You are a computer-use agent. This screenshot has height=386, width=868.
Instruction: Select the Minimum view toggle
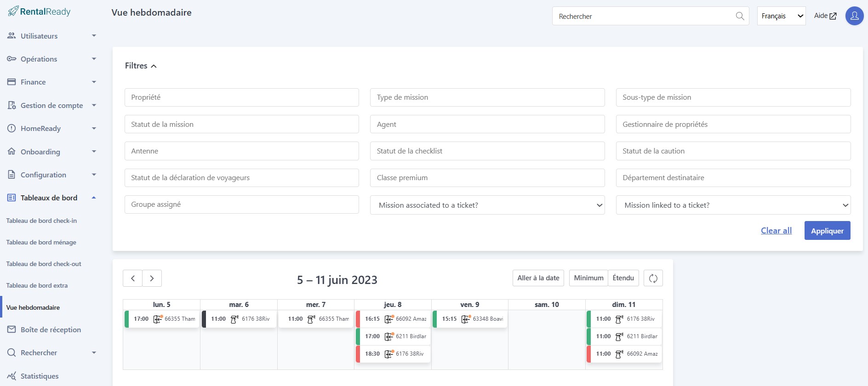pyautogui.click(x=588, y=278)
